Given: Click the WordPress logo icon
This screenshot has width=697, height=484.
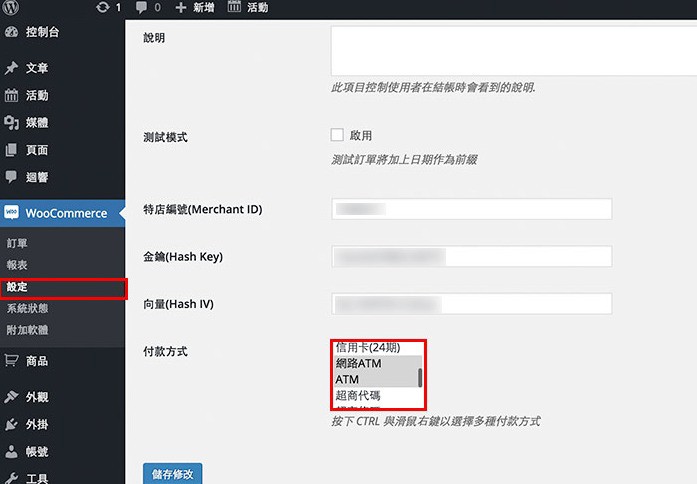Looking at the screenshot, I should point(11,7).
